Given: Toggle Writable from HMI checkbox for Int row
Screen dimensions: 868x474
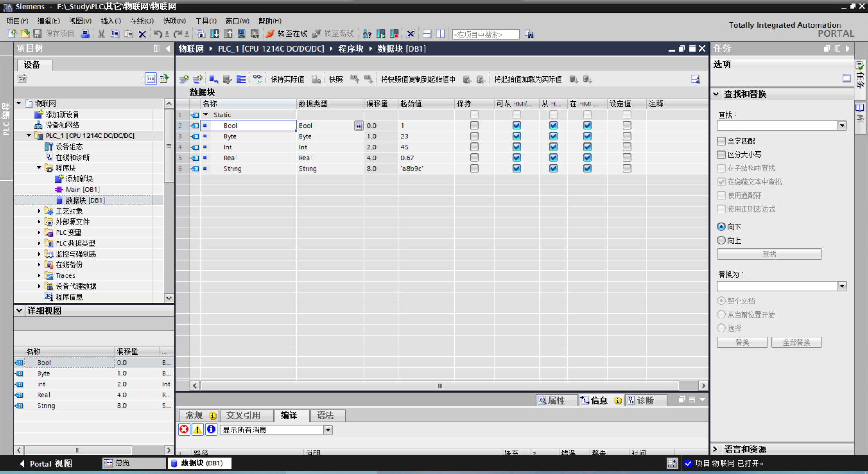Looking at the screenshot, I should tap(553, 147).
